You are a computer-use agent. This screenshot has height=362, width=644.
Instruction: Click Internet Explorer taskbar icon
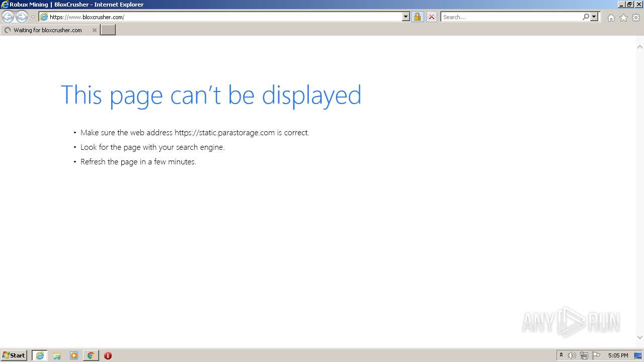tap(40, 355)
